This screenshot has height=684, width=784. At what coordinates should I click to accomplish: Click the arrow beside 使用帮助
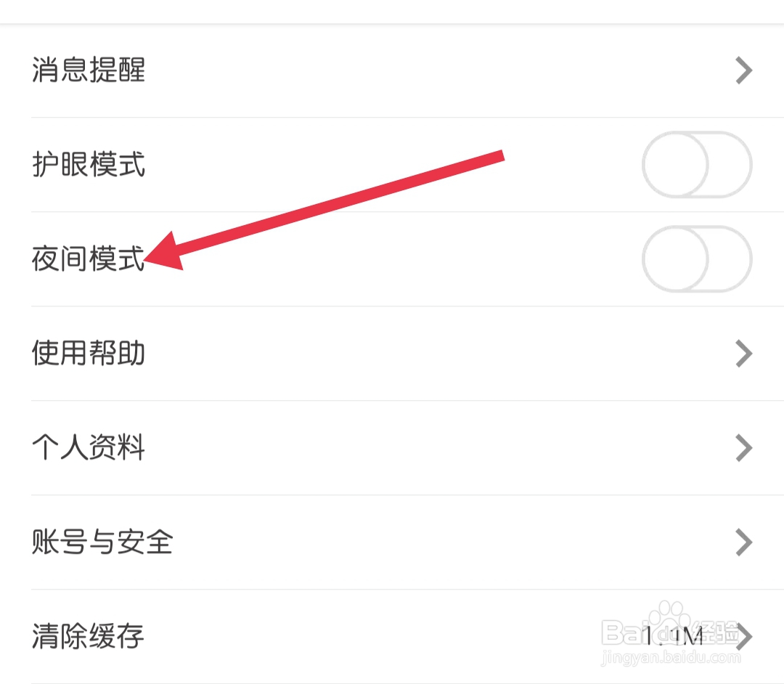(x=744, y=354)
